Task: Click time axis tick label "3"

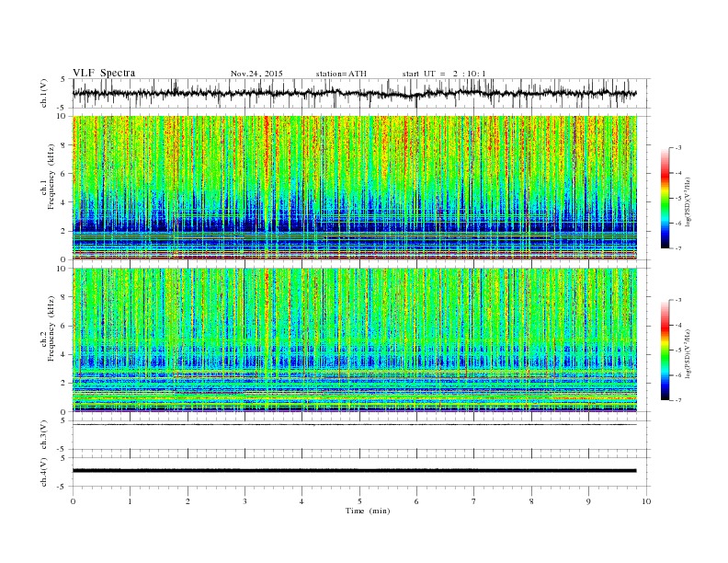Action: (245, 501)
